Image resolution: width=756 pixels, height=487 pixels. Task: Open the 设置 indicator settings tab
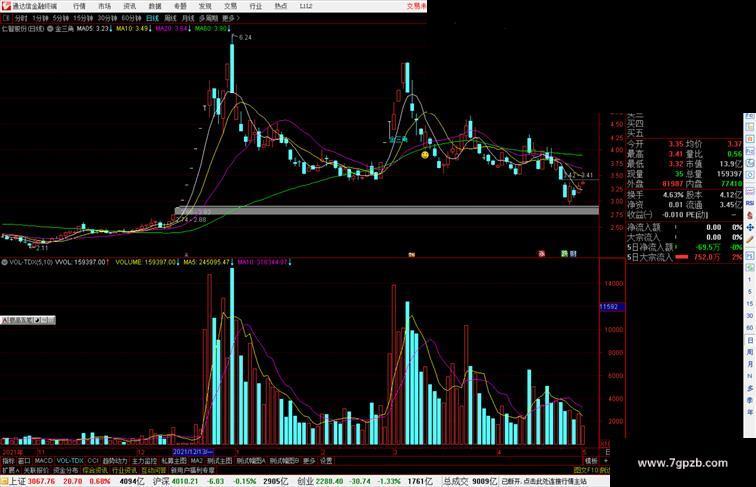point(326,461)
